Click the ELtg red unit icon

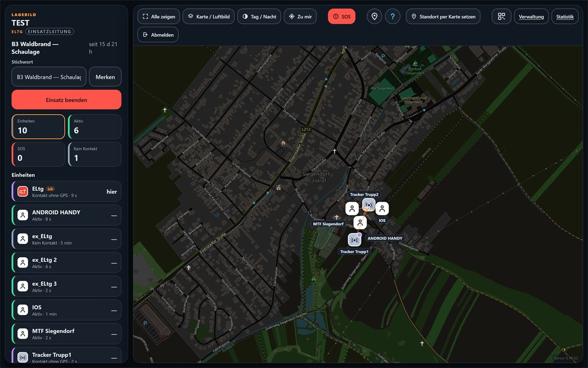coord(23,191)
